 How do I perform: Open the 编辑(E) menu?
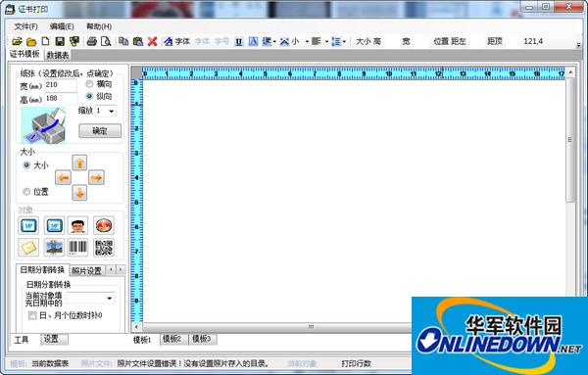62,26
